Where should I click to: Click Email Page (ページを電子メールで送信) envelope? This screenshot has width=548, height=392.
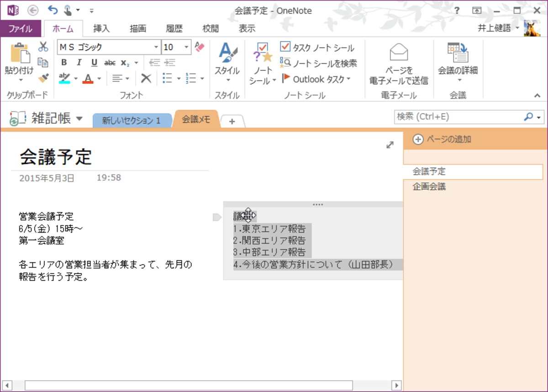pos(398,52)
